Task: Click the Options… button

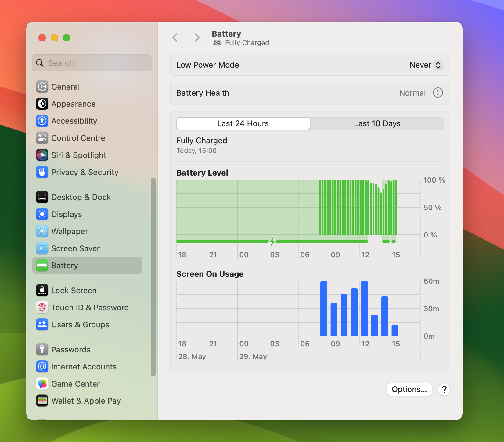Action: (409, 389)
